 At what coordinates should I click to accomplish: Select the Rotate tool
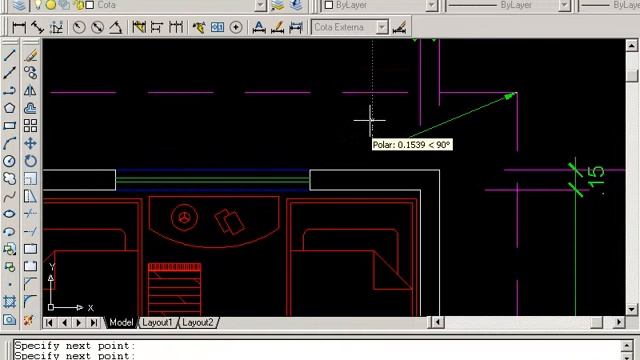tap(31, 161)
